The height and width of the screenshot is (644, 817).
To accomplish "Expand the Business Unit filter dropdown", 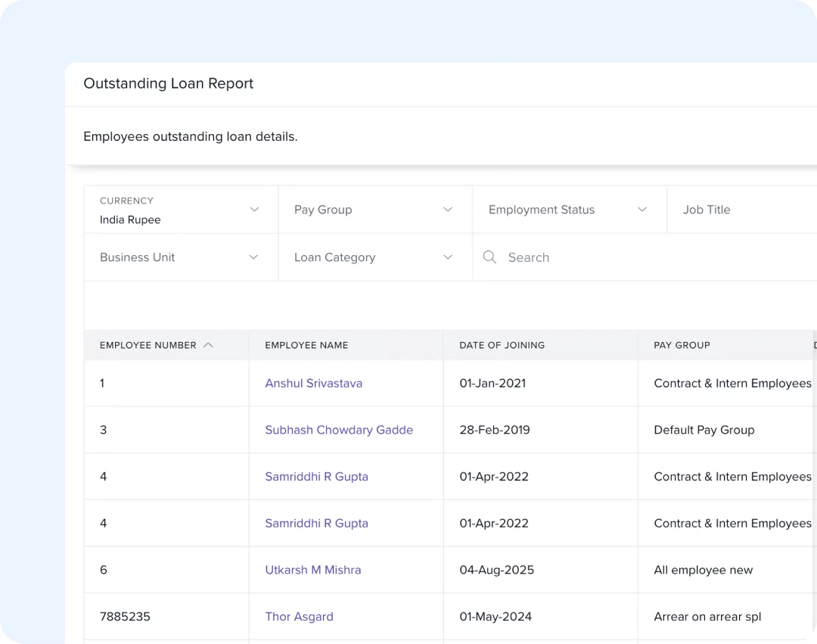I will 181,257.
